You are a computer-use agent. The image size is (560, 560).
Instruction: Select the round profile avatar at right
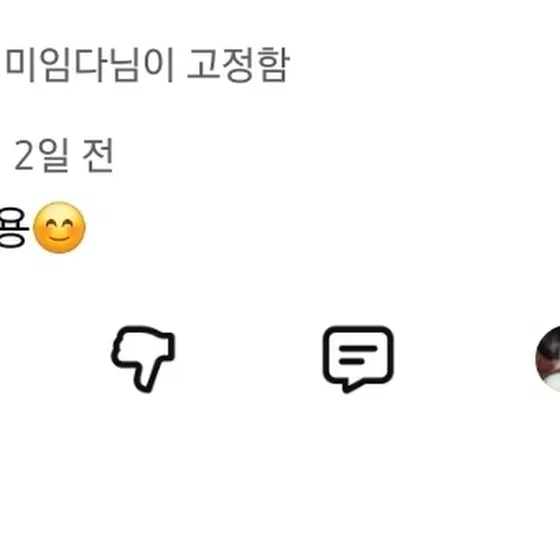pos(548,359)
